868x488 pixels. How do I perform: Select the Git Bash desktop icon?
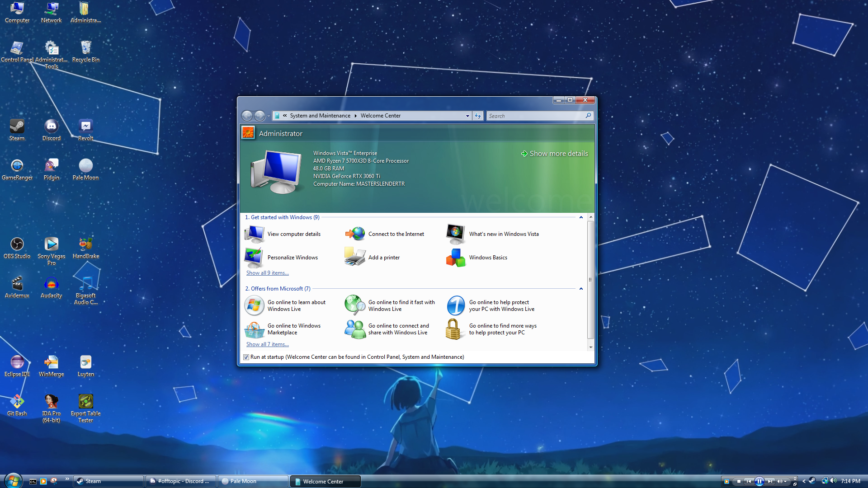17,405
